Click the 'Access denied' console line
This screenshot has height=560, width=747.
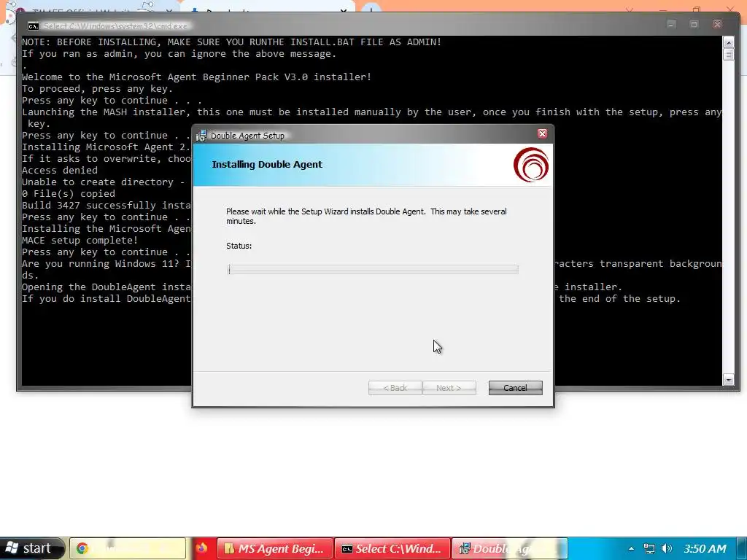click(60, 170)
